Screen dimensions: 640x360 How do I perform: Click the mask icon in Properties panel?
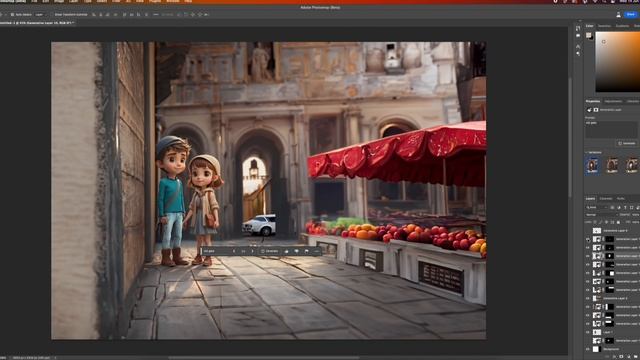(x=596, y=110)
